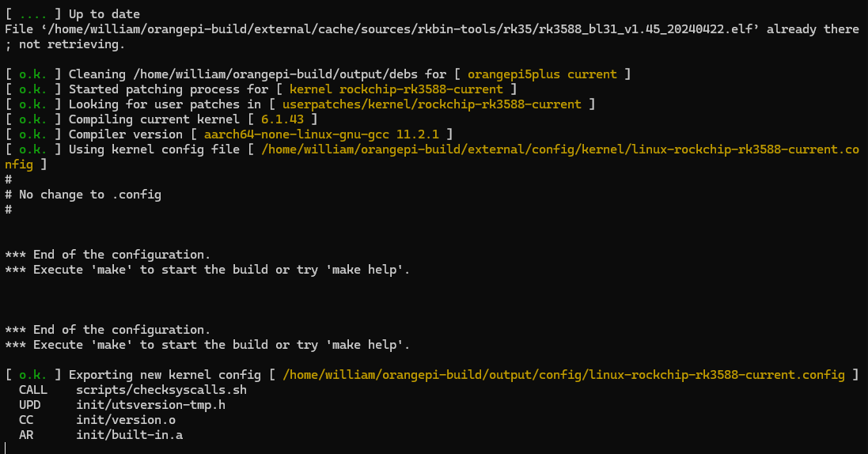Click the terminal cursor on the last line
The image size is (868, 454).
(x=6, y=448)
